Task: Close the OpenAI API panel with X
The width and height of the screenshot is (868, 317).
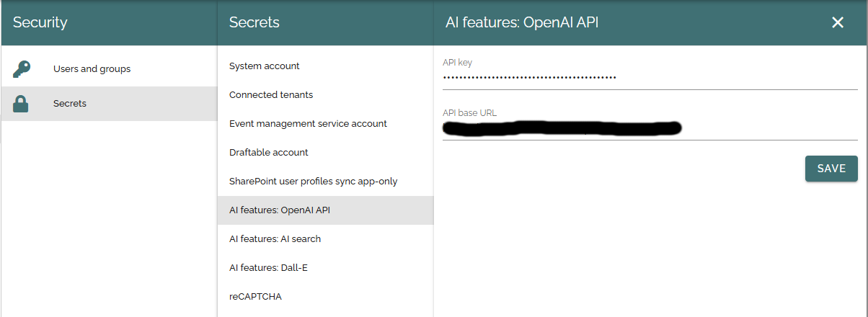Action: tap(838, 22)
